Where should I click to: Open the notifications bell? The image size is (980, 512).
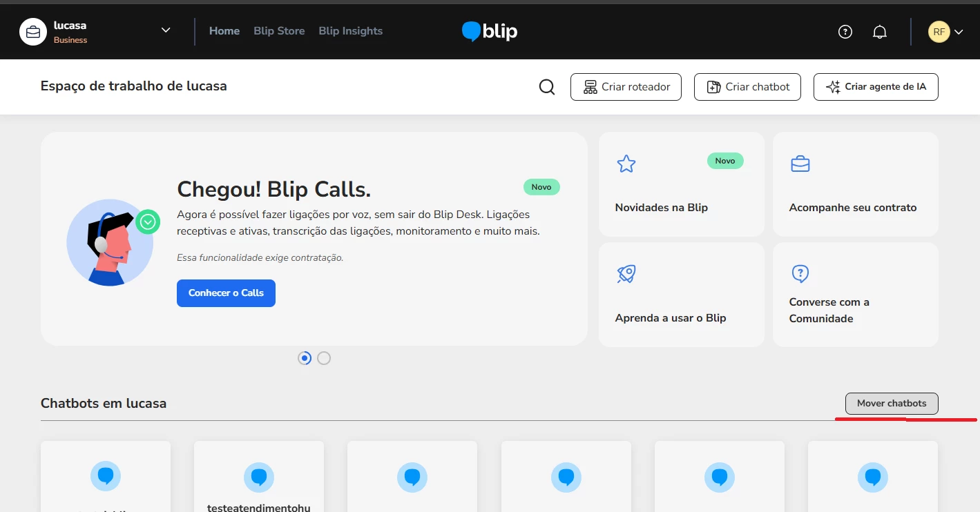(880, 32)
